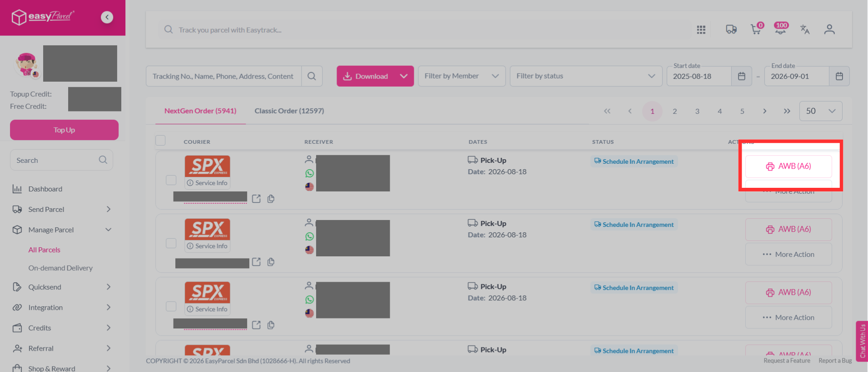The image size is (868, 372).
Task: Print AWB (A6) for the first parcel
Action: point(789,166)
